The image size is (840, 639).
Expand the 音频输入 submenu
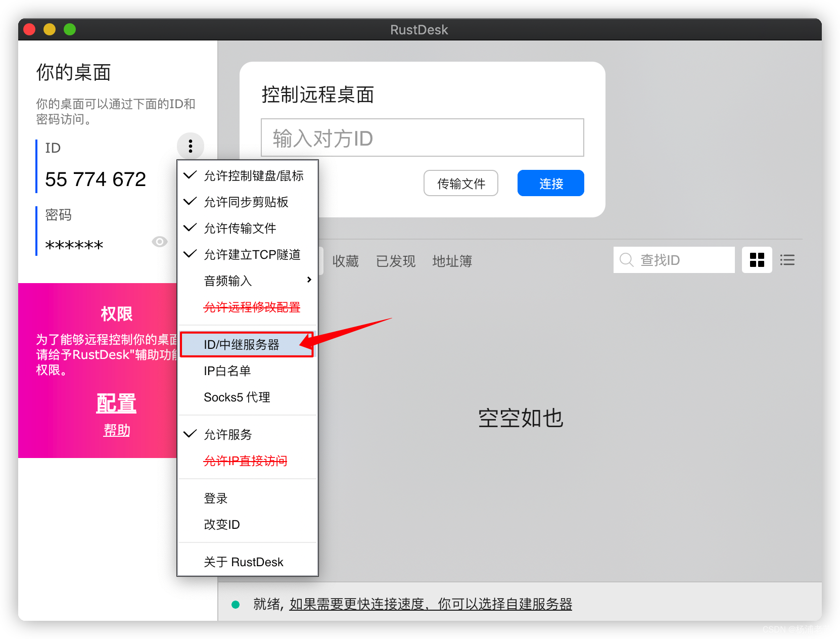229,281
